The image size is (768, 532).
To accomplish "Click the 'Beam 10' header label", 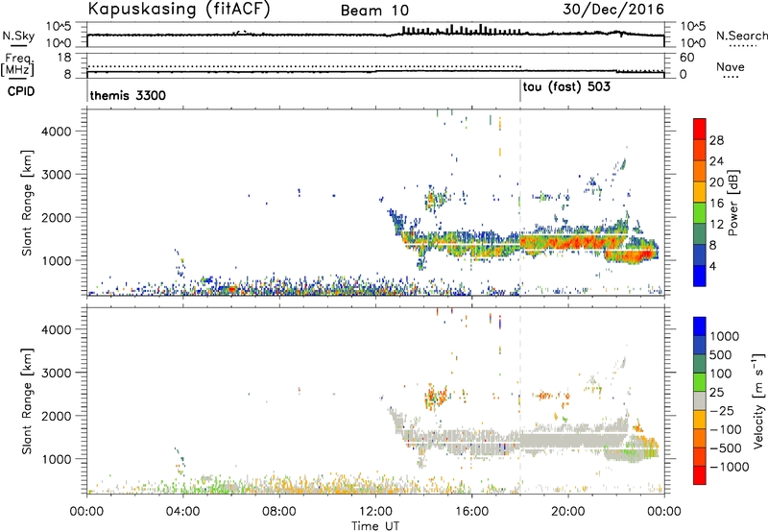I will (374, 11).
